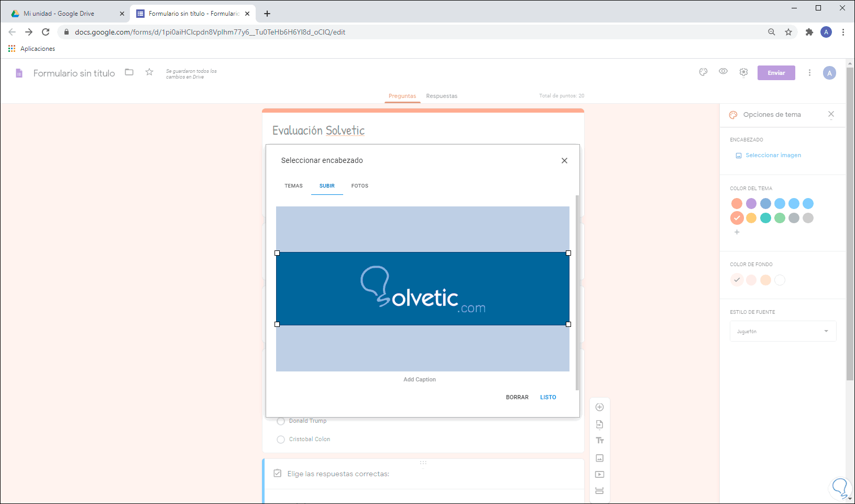855x504 pixels.
Task: Add title and description from the side toolbar
Action: (x=600, y=441)
